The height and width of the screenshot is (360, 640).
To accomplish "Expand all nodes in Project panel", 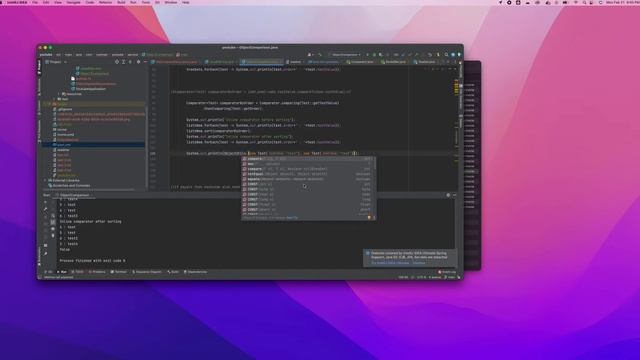I will (x=124, y=62).
